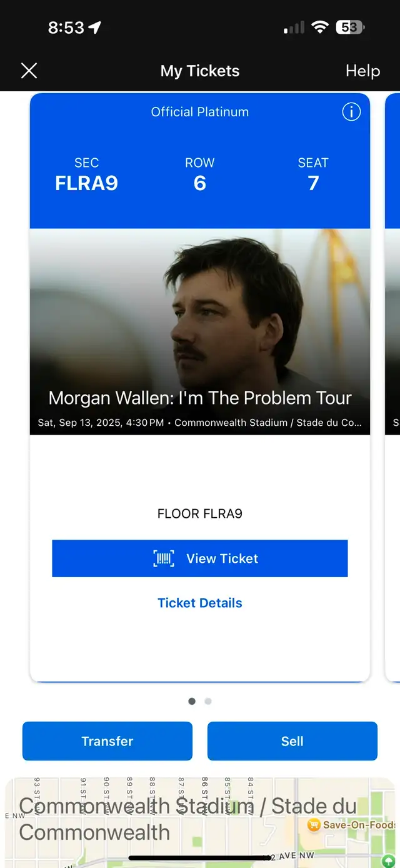Tap the Wi-Fi status icon
Viewport: 400px width, 868px height.
[321, 28]
